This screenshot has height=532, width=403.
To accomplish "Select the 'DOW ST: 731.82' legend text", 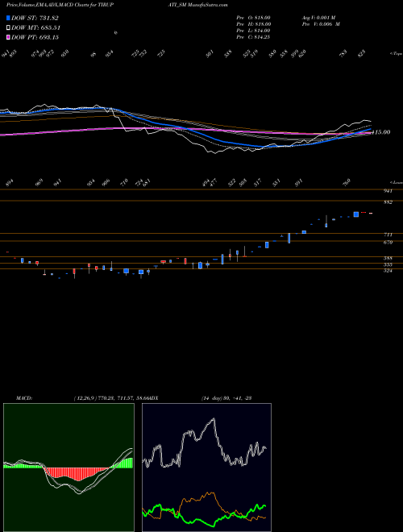I will [35, 18].
